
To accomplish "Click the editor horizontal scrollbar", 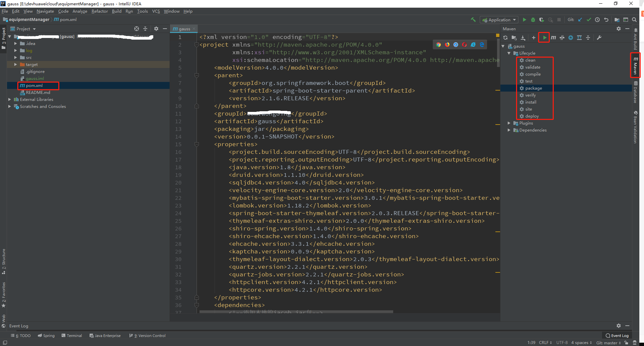I will coord(296,312).
